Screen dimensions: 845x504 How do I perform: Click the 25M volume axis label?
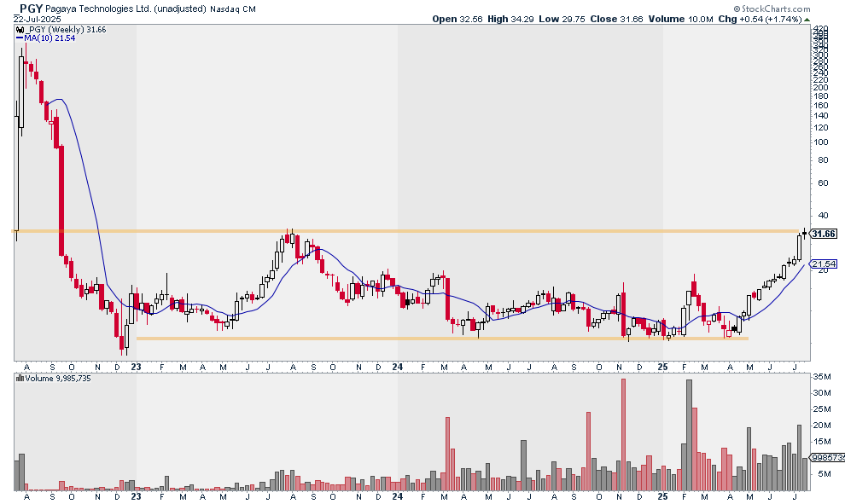(822, 409)
